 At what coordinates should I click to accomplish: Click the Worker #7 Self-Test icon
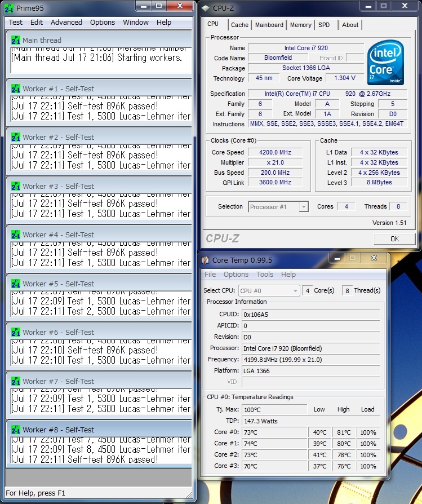15,381
